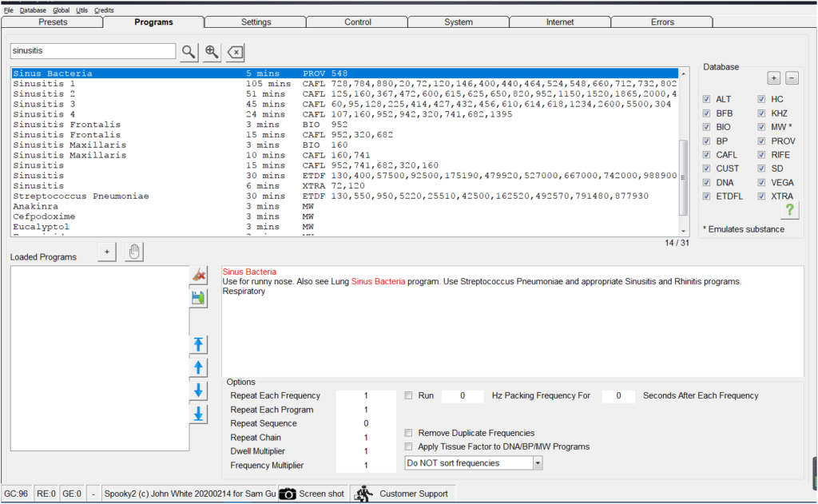This screenshot has height=504, width=818.
Task: Click the magnifier search button
Action: click(188, 52)
